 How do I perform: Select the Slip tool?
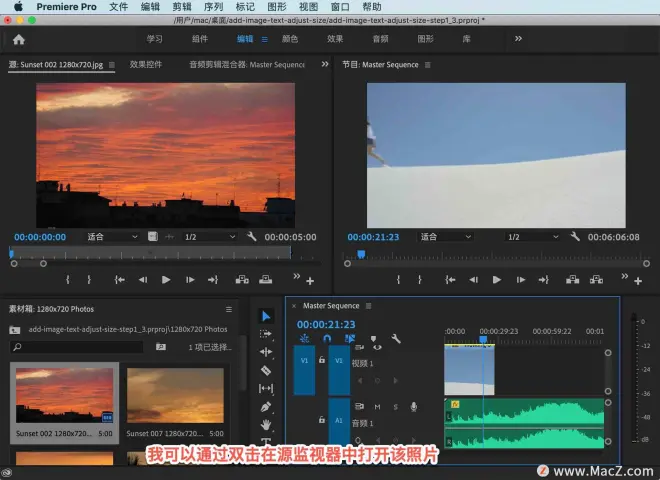[266, 388]
